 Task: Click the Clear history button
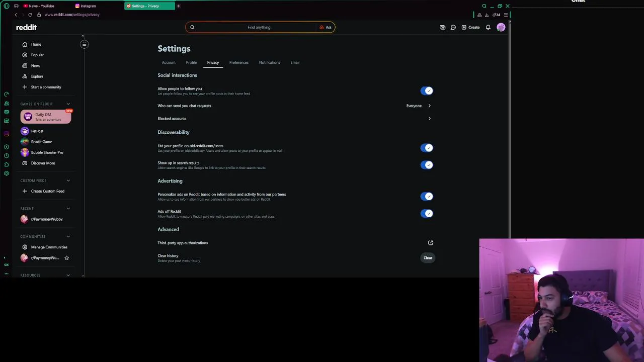point(428,258)
